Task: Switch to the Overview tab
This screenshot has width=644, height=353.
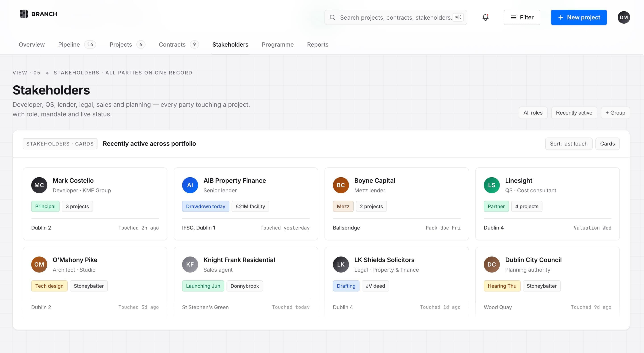Action: pyautogui.click(x=32, y=44)
